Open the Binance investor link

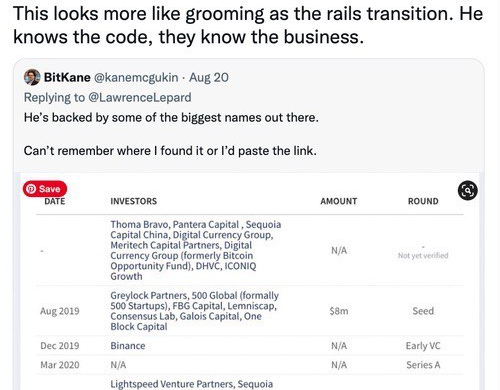point(128,346)
